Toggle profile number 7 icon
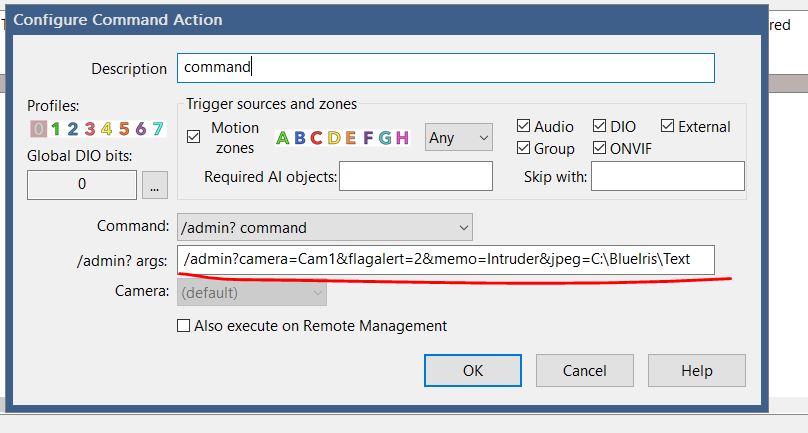808x433 pixels. click(x=158, y=128)
